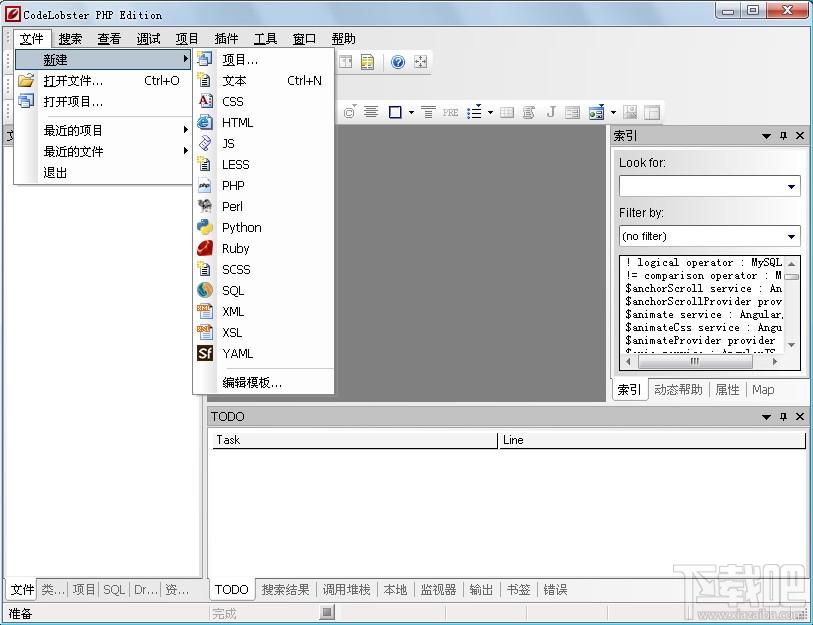Image resolution: width=813 pixels, height=625 pixels.
Task: Expand 最近的文件 recent files submenu
Action: click(103, 151)
